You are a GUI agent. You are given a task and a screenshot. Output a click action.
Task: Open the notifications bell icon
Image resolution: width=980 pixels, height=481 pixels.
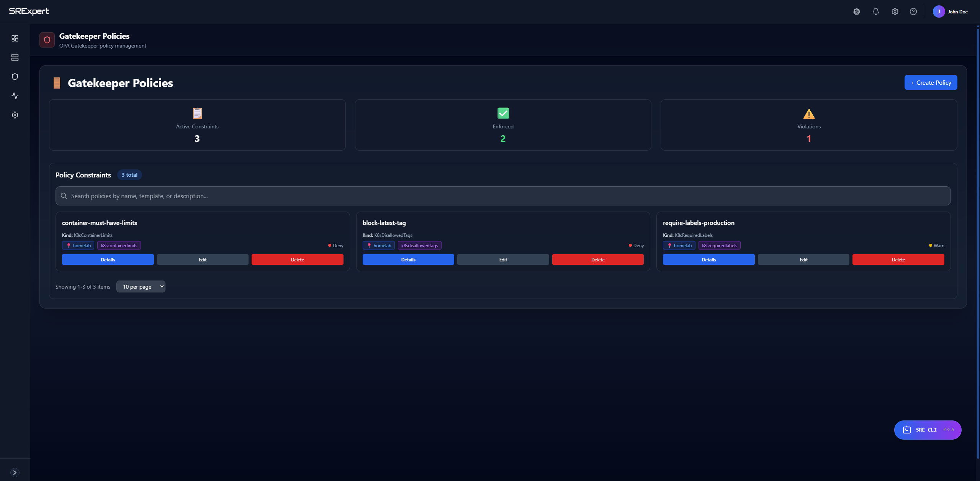click(x=875, y=11)
